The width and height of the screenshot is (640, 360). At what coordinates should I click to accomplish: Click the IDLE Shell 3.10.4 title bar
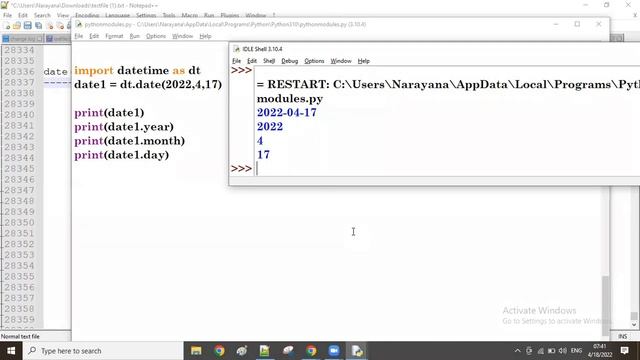click(x=434, y=49)
